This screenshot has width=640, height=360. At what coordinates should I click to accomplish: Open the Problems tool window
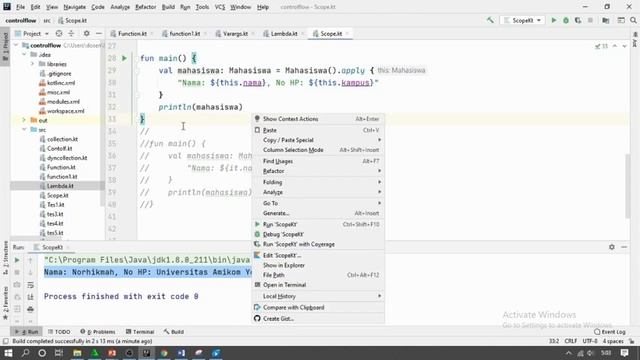tap(98, 332)
